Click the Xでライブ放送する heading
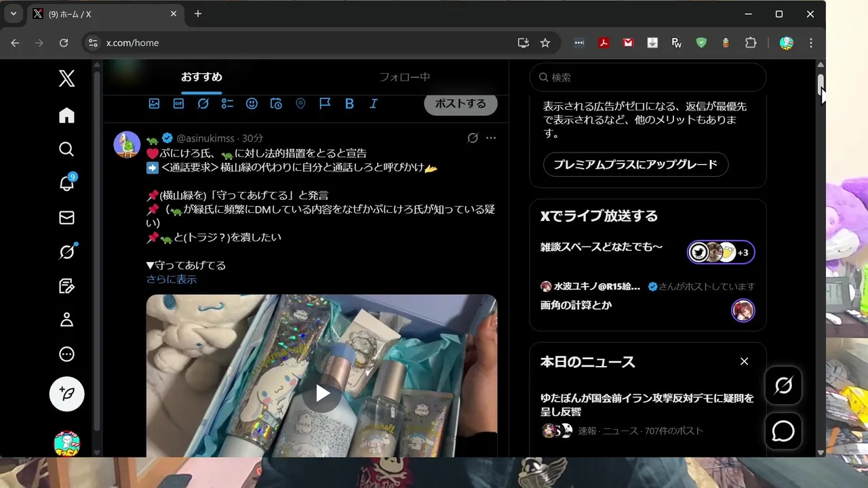The image size is (868, 488). [x=599, y=216]
